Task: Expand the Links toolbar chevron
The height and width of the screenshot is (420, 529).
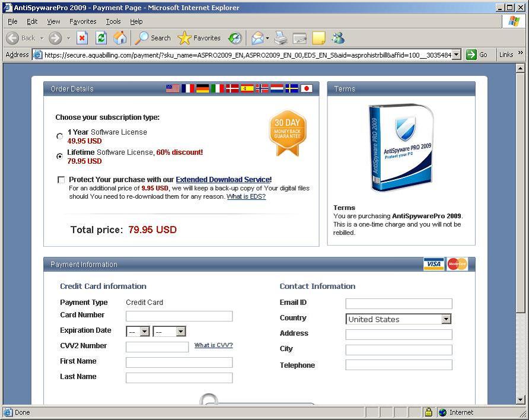Action: [521, 53]
